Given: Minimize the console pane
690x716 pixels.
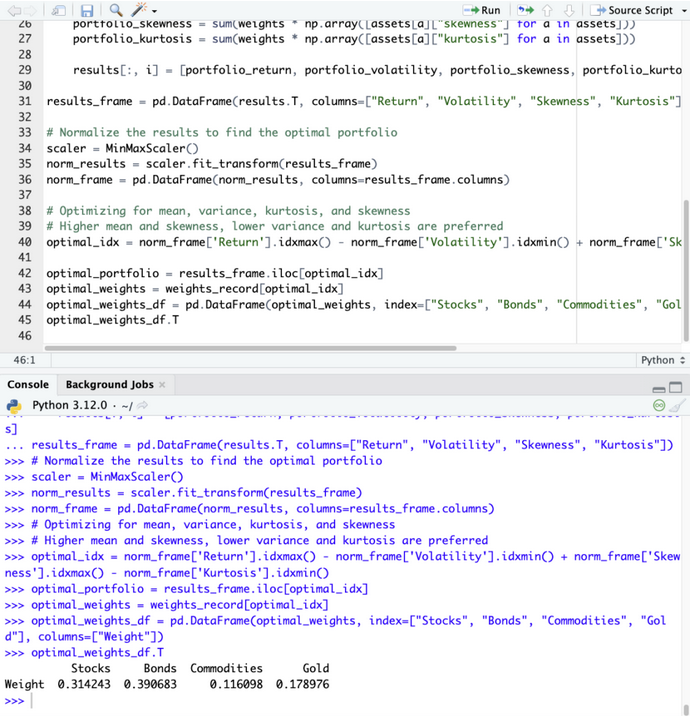Looking at the screenshot, I should (658, 389).
